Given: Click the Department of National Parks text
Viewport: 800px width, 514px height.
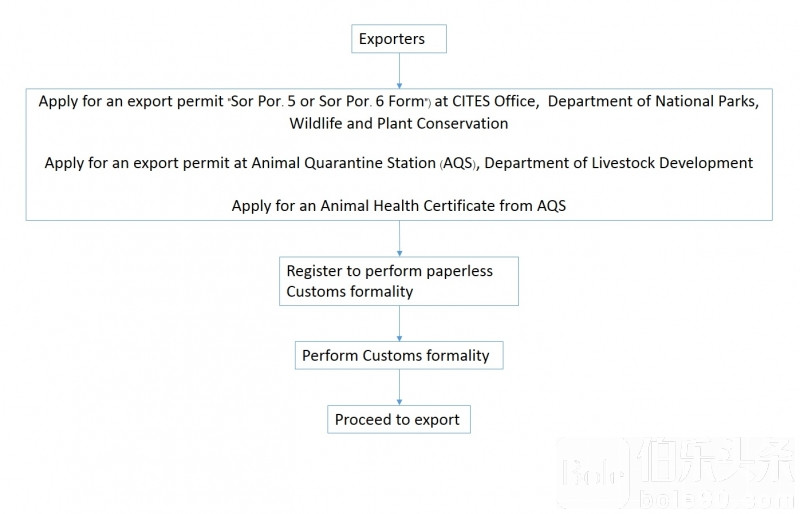Looking at the screenshot, I should tap(652, 101).
